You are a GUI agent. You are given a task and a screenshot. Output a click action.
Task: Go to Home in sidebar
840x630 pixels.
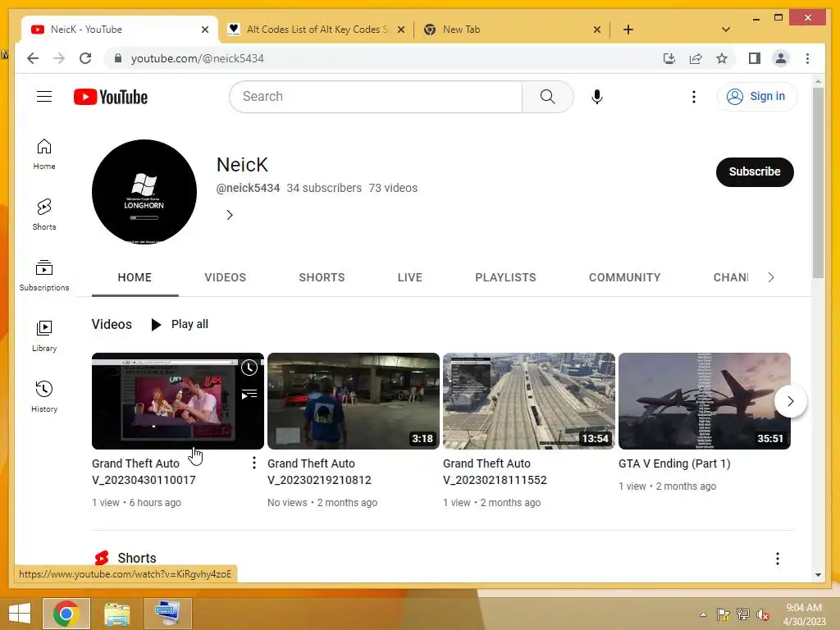(x=44, y=154)
